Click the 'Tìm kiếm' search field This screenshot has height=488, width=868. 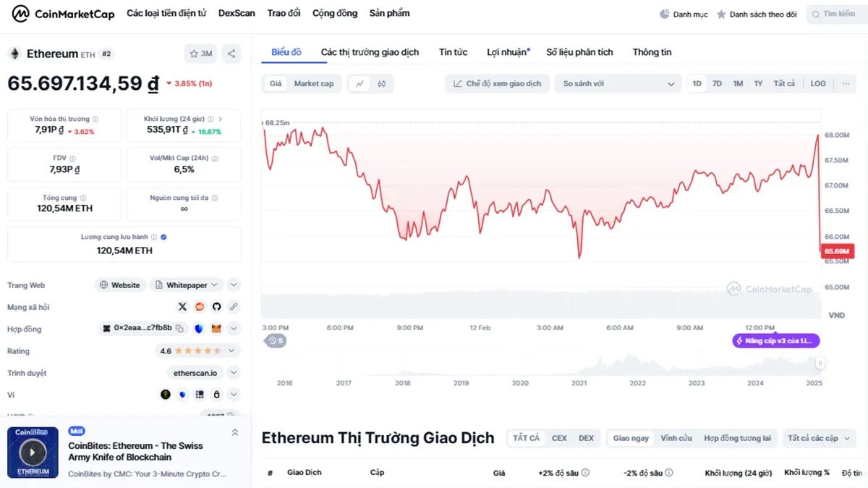point(838,13)
